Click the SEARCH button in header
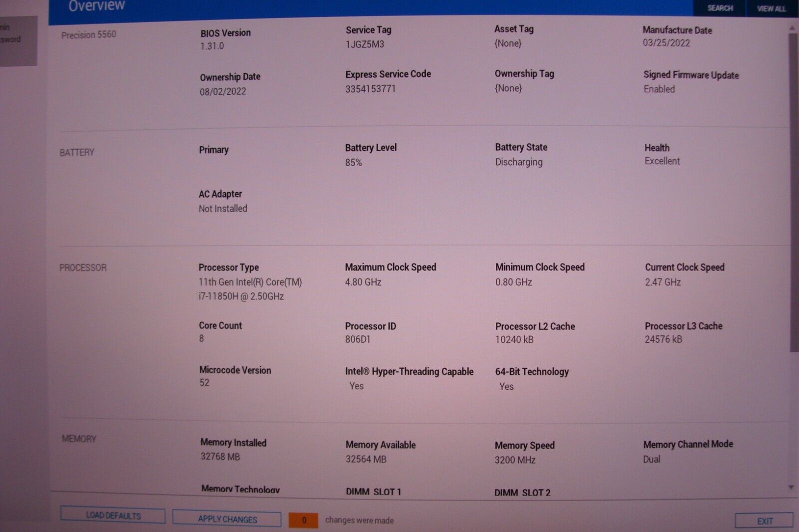The image size is (799, 532). (x=720, y=8)
